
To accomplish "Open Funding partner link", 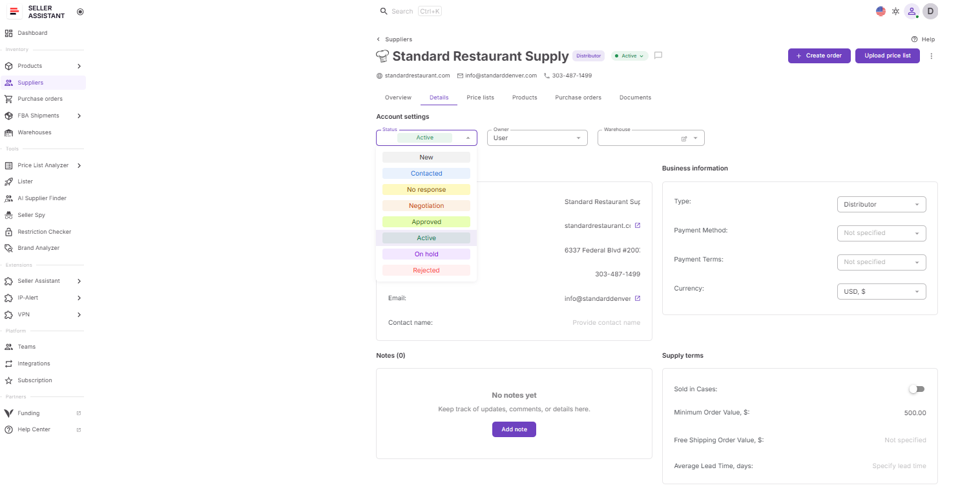I will pyautogui.click(x=43, y=413).
